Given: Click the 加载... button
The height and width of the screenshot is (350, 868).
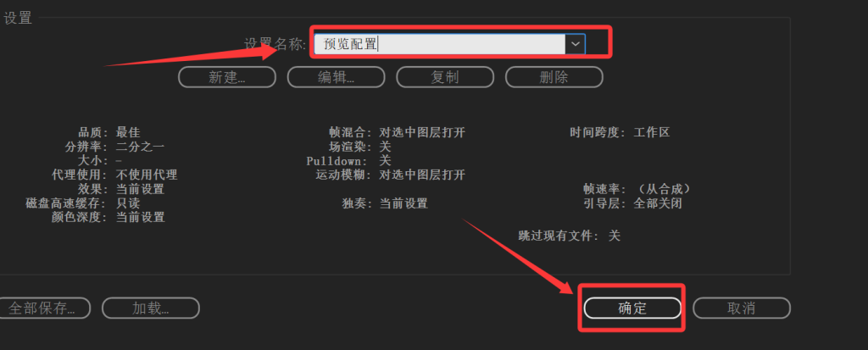Looking at the screenshot, I should (x=151, y=308).
